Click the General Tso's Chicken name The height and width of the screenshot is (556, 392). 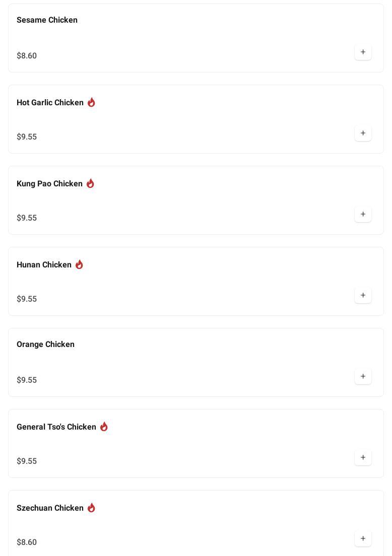(56, 427)
